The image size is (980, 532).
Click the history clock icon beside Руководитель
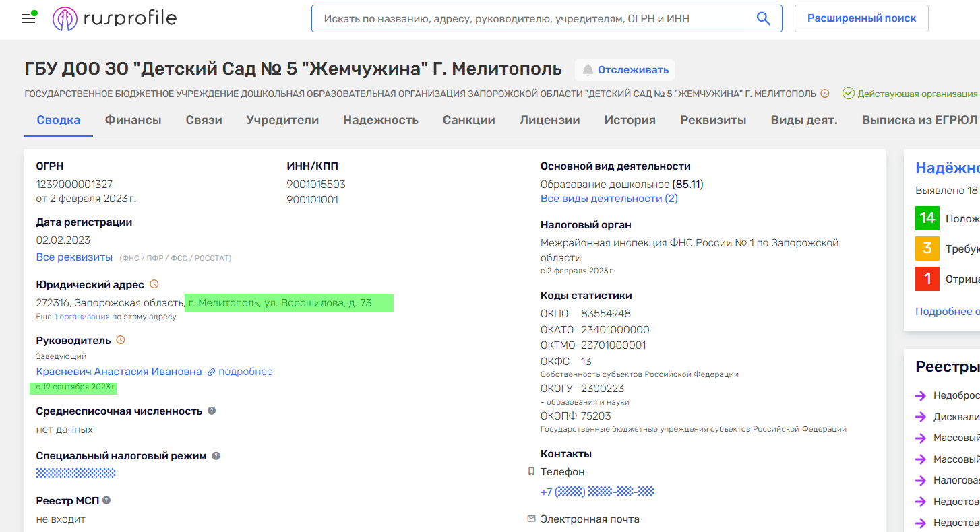(121, 340)
